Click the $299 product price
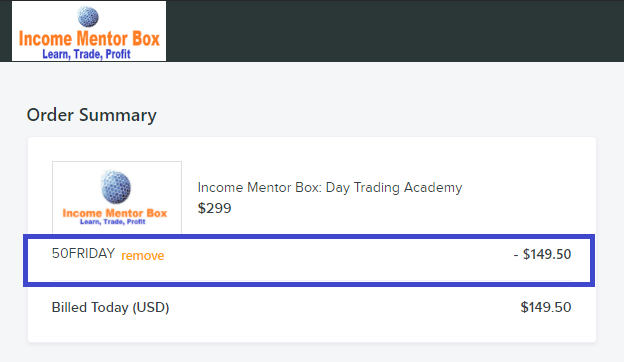This screenshot has width=624, height=362. [x=214, y=208]
